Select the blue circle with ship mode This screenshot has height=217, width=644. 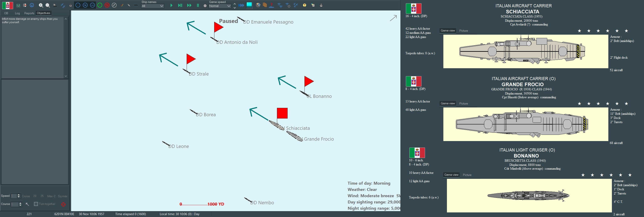coord(85,5)
